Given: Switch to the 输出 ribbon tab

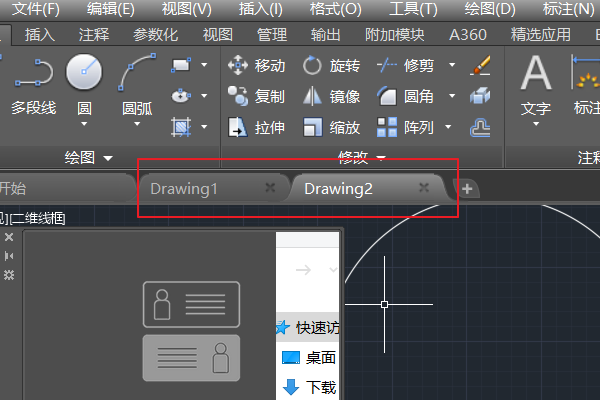Looking at the screenshot, I should pos(325,35).
